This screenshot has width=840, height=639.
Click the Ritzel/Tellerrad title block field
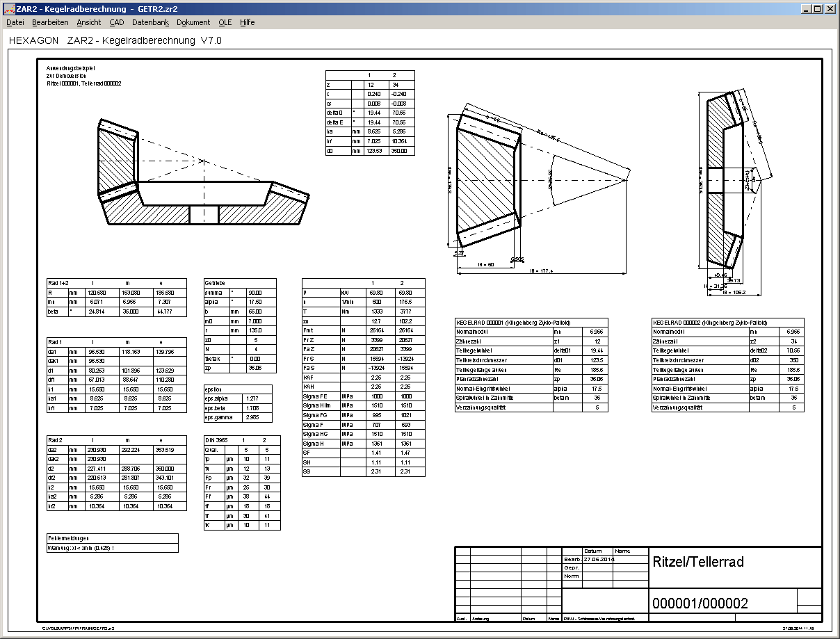(x=734, y=562)
